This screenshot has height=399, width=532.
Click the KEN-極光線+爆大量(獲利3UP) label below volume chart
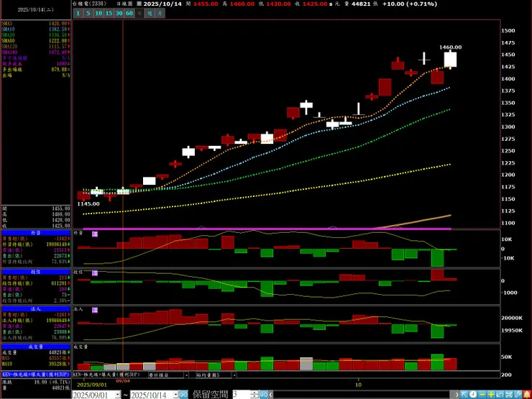pos(107,375)
